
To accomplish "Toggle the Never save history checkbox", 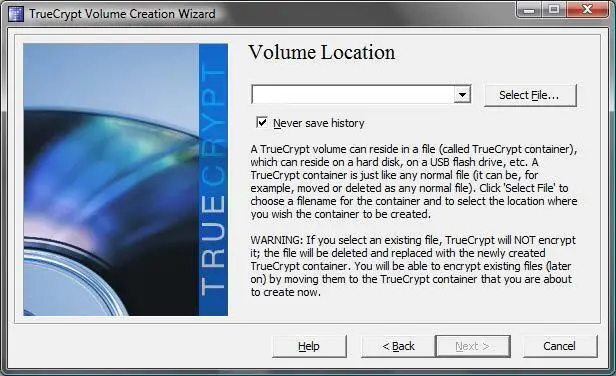I will (262, 122).
